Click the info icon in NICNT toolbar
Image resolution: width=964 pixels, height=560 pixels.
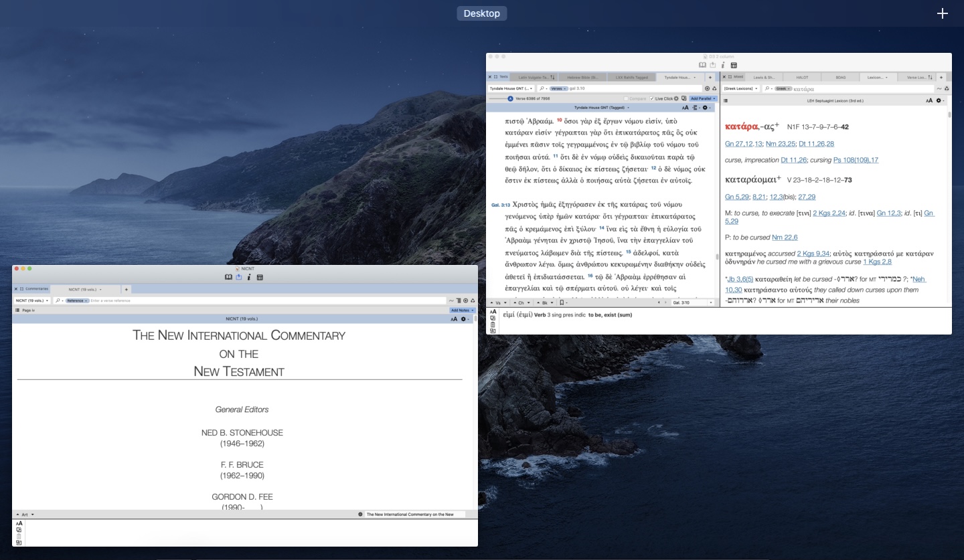tap(249, 277)
